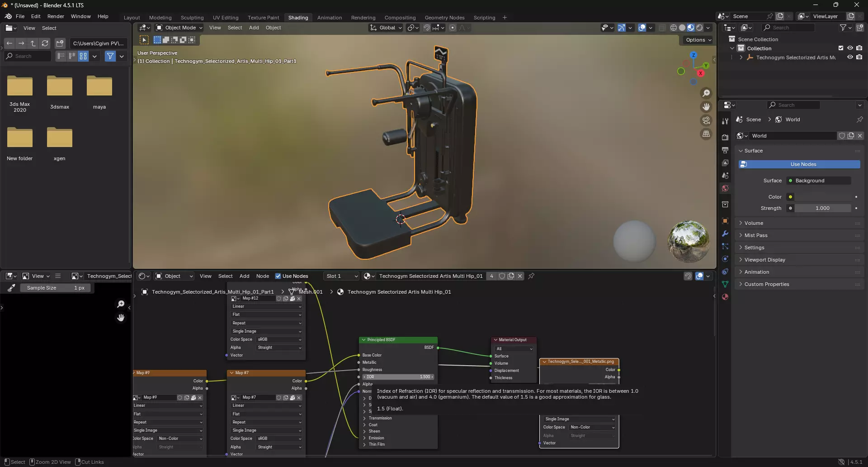This screenshot has height=467, width=868.
Task: Switch file browser to thumbnail display
Action: tap(83, 56)
